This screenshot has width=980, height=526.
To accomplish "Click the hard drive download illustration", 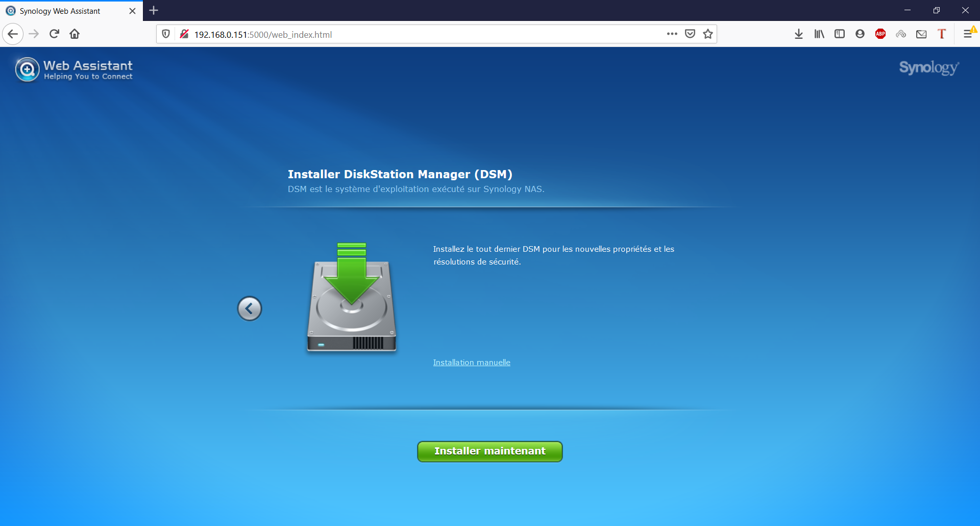I will (352, 298).
